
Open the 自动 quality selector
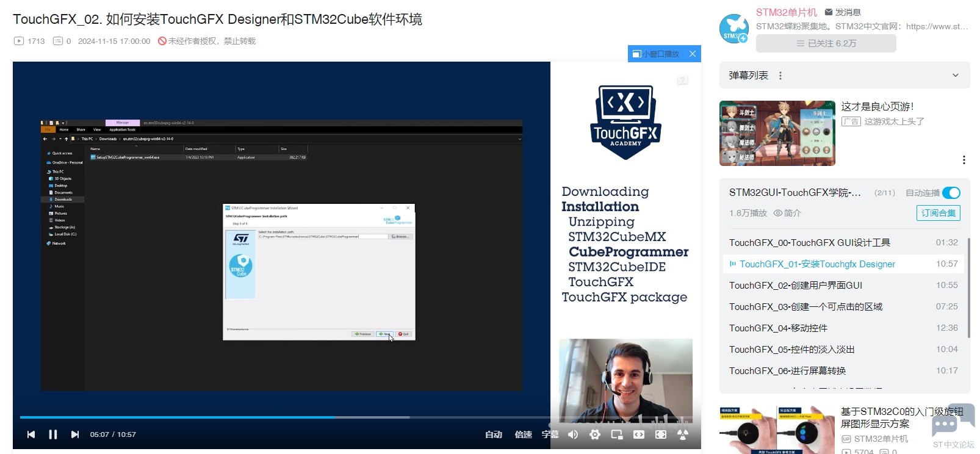pyautogui.click(x=494, y=434)
